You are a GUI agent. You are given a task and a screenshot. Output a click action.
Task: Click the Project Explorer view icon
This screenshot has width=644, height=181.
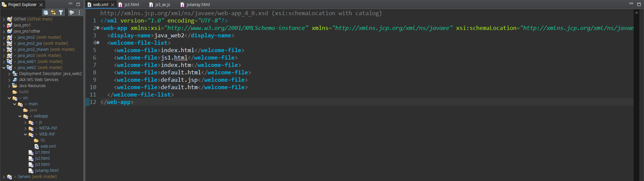[4, 4]
